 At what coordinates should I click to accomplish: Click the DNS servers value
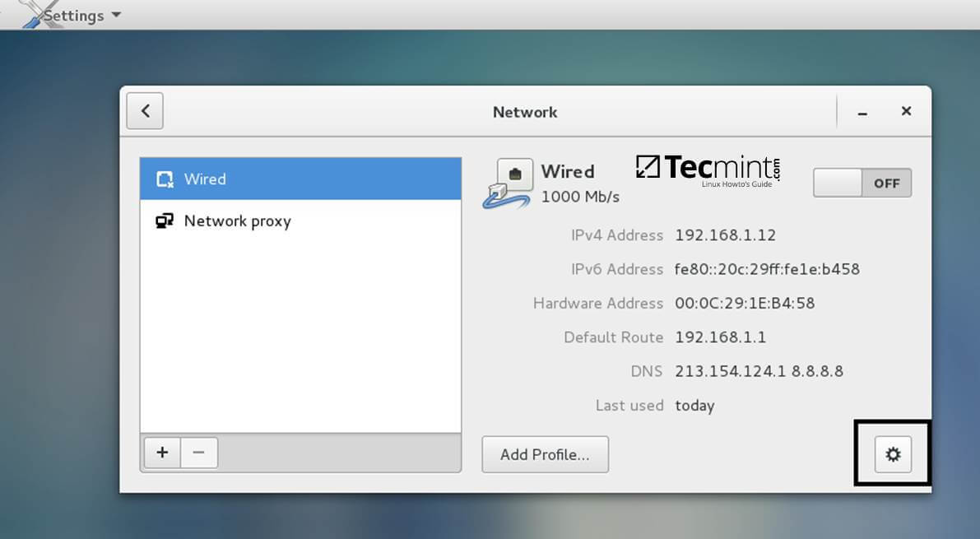coord(759,371)
